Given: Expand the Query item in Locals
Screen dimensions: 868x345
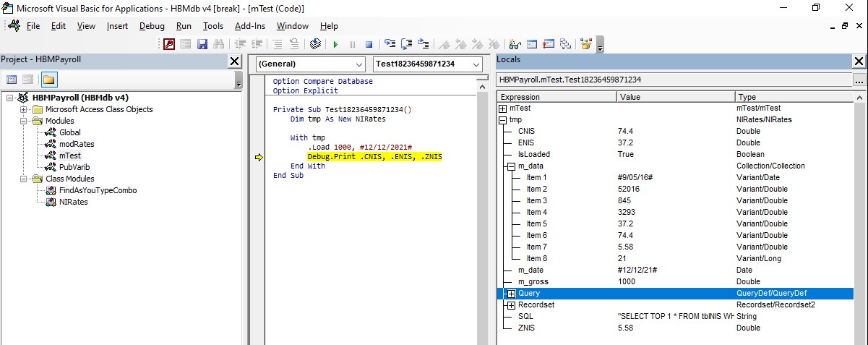Looking at the screenshot, I should [x=512, y=294].
